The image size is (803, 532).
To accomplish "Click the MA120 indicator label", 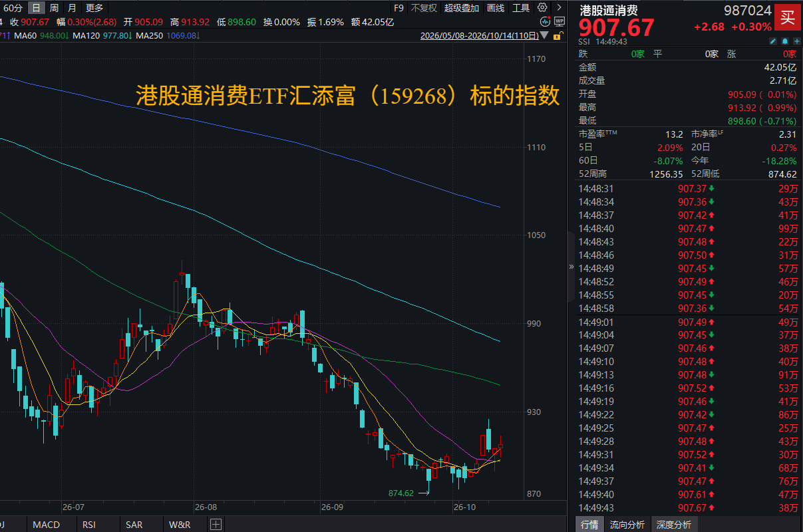I will pos(86,35).
